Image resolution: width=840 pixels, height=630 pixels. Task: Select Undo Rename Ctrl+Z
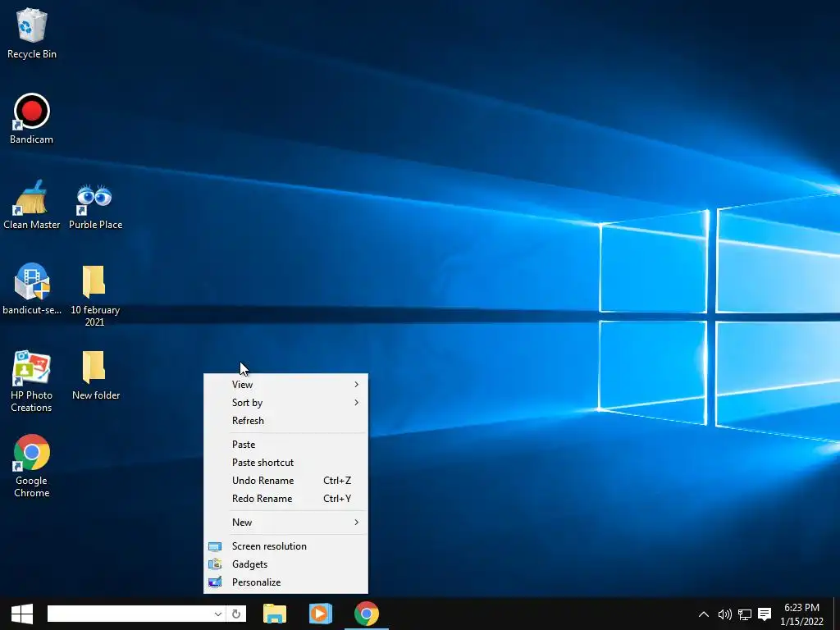pos(286,481)
